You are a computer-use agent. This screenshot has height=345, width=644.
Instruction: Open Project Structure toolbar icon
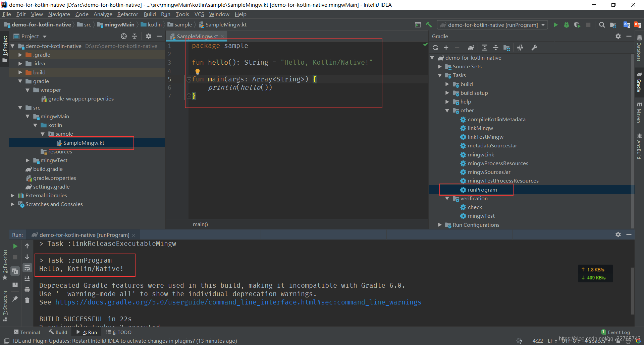click(x=613, y=25)
